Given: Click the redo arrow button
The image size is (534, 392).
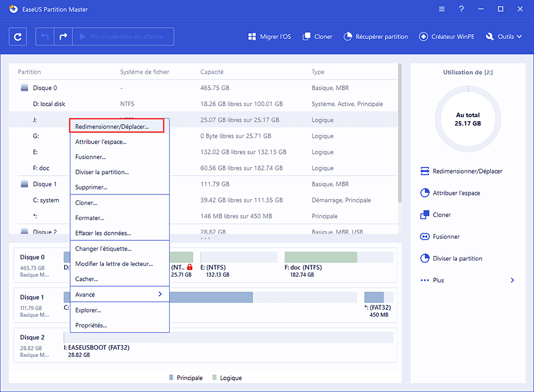Looking at the screenshot, I should pos(64,36).
